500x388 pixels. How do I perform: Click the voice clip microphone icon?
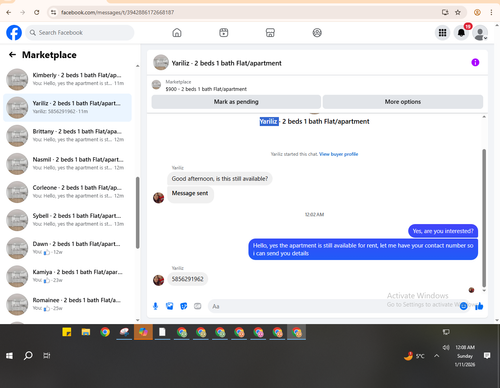[x=155, y=306]
